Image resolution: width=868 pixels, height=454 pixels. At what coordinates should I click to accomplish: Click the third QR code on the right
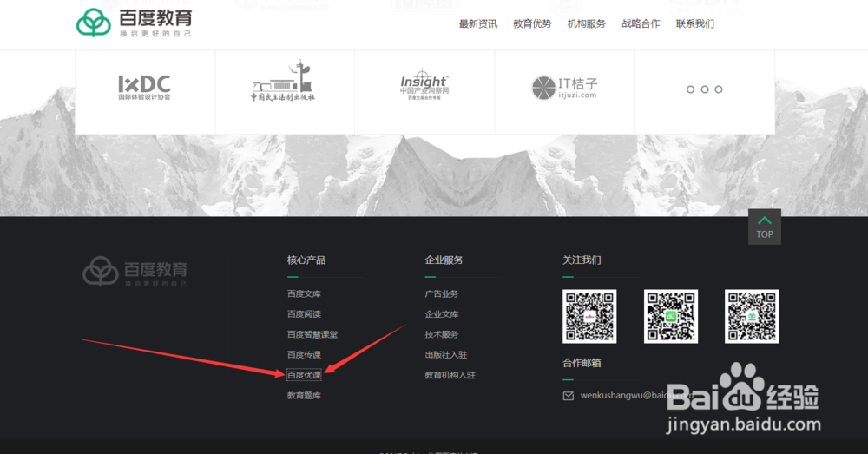(752, 316)
